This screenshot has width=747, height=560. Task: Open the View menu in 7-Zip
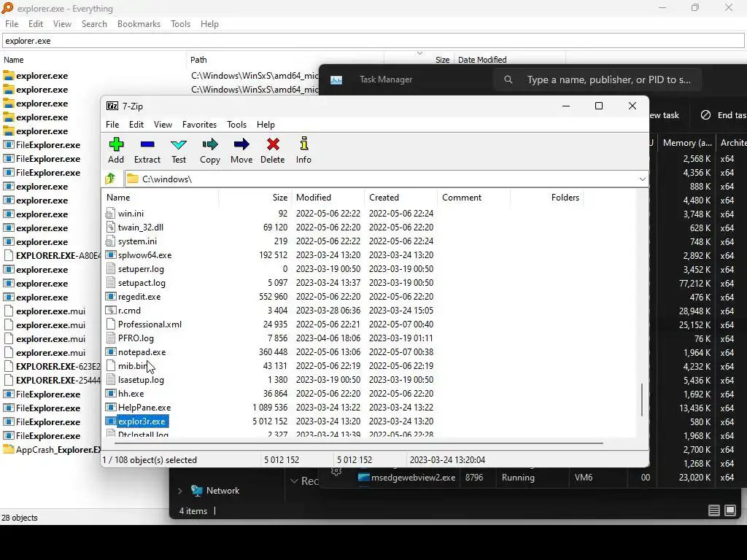click(163, 124)
